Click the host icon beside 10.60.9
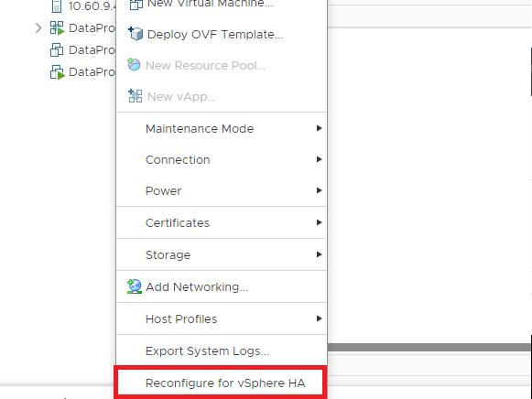The height and width of the screenshot is (399, 532). [57, 6]
